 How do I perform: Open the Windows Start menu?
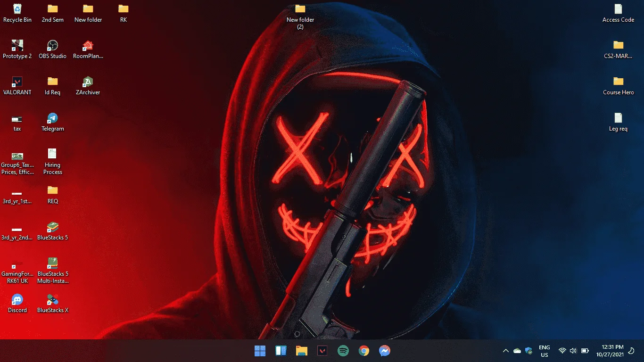point(260,351)
